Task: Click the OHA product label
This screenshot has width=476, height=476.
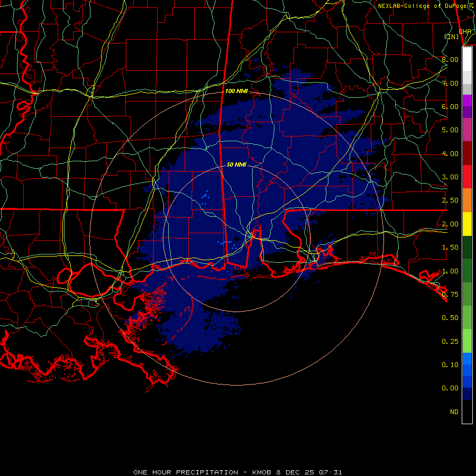Action: click(x=465, y=31)
